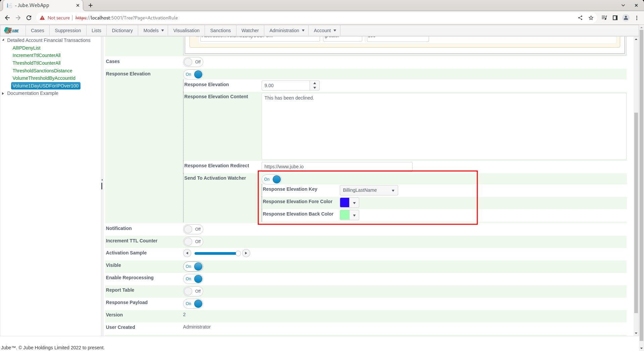
Task: Increase Response Elevation value with up arrow
Action: [315, 83]
